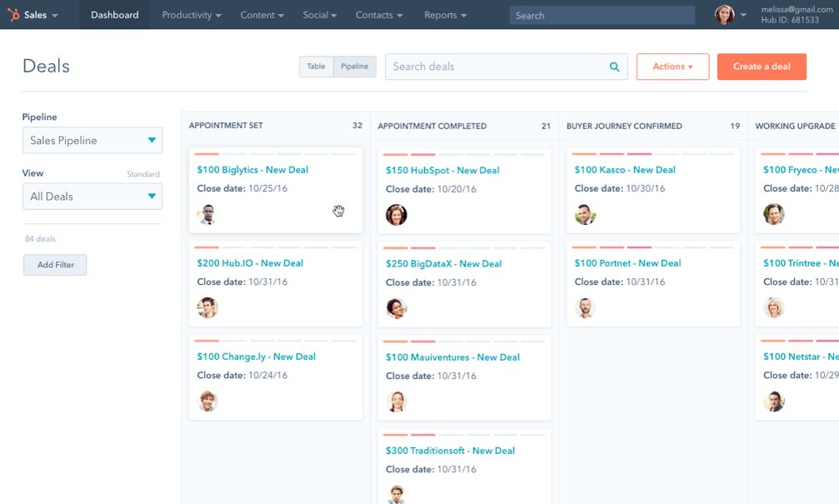Click the Working Upgrade column header
Image resolution: width=839 pixels, height=504 pixels.
(795, 126)
